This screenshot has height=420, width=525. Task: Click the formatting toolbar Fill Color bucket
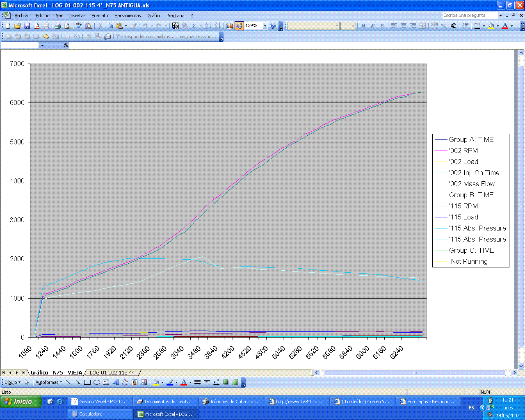point(491,26)
